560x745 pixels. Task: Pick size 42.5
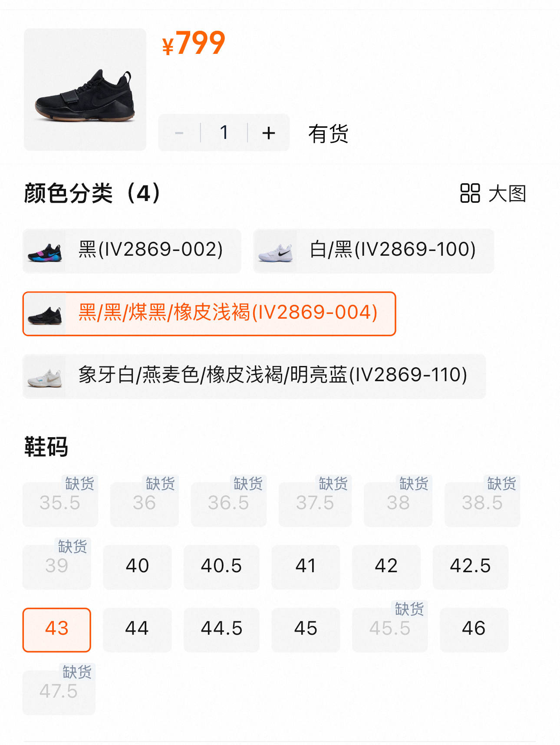click(470, 567)
